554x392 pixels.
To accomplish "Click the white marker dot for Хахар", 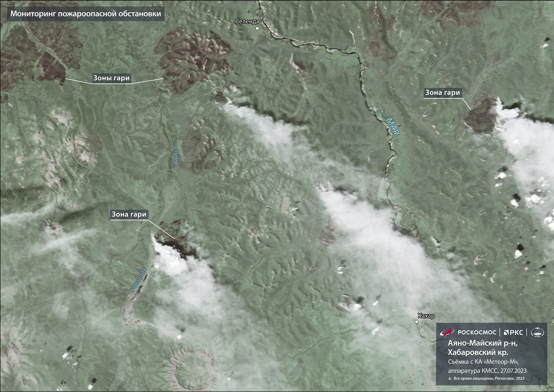I will (x=416, y=322).
